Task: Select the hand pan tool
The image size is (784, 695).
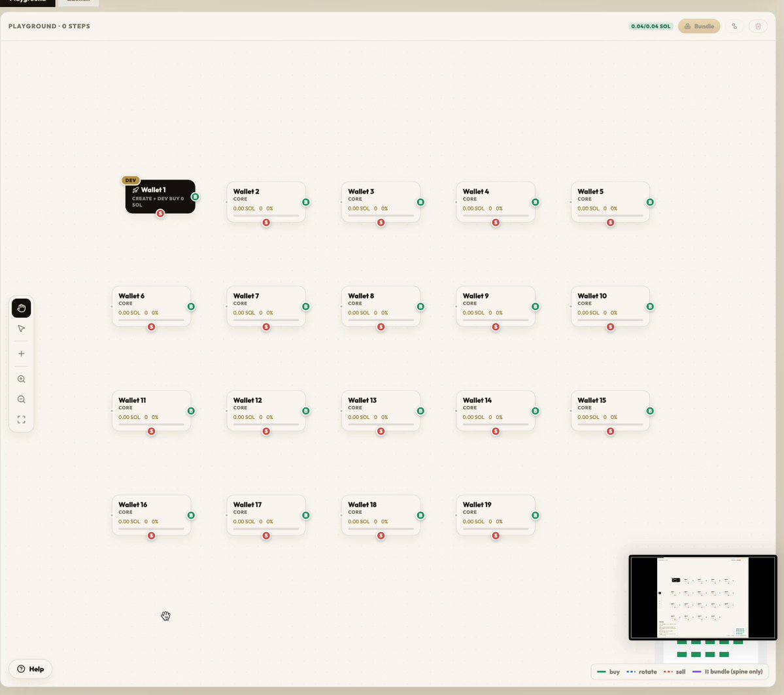Action: (21, 308)
